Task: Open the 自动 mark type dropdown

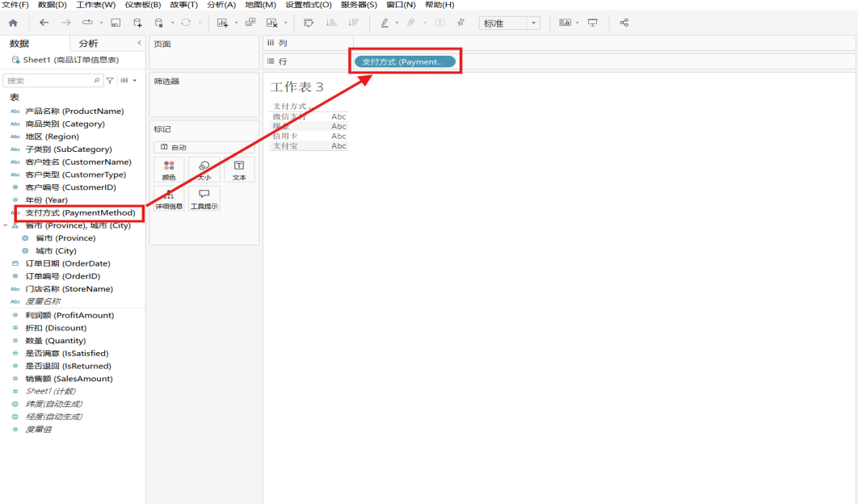Action: [x=204, y=148]
